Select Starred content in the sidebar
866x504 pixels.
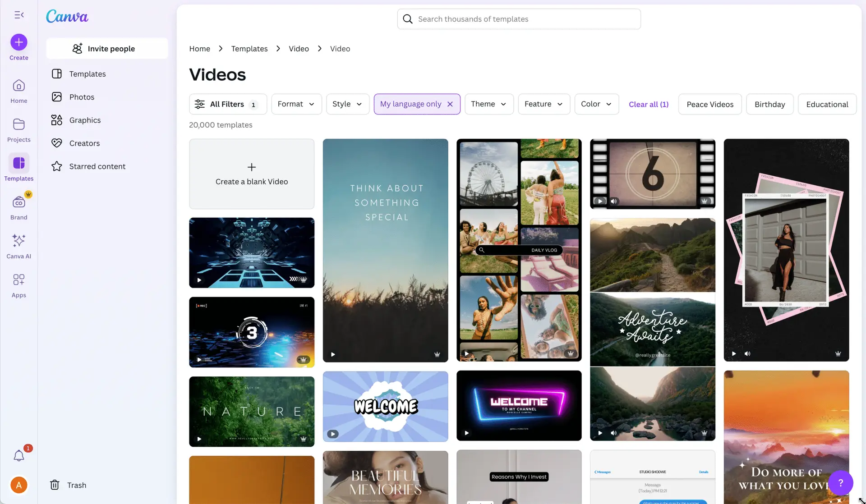point(97,166)
